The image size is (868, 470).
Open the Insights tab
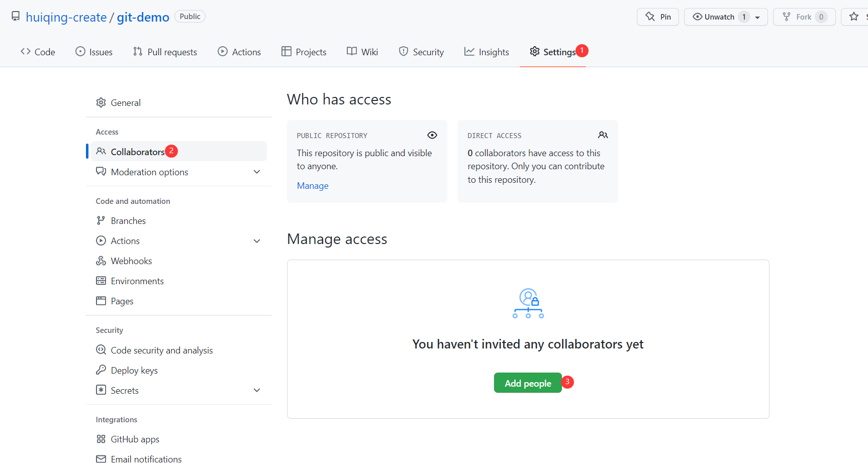[x=487, y=52]
